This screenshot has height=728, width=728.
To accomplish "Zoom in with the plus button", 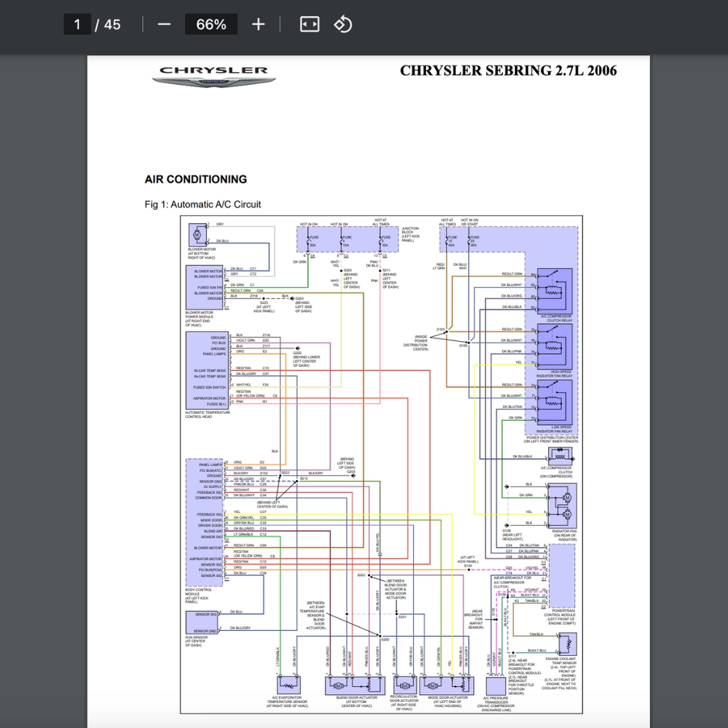I will click(258, 24).
